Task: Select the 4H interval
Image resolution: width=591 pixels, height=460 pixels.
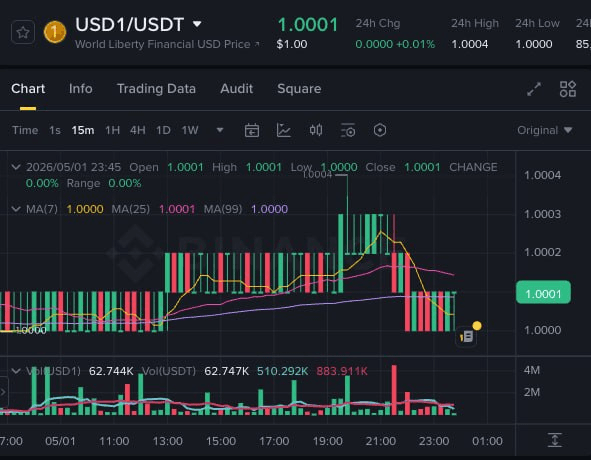Action: (138, 130)
